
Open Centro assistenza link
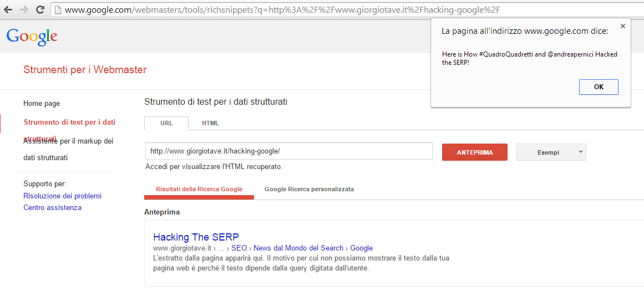52,207
